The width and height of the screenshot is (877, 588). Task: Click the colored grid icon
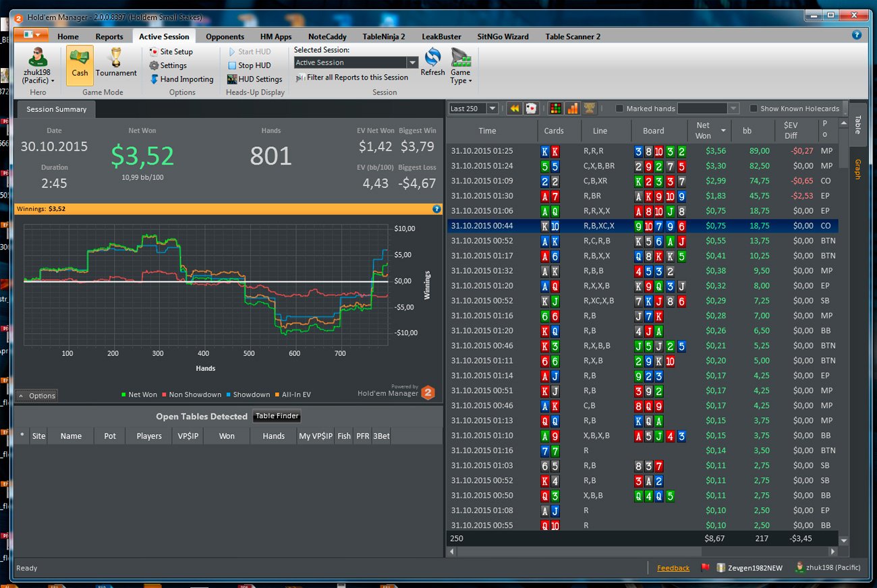[x=555, y=109]
